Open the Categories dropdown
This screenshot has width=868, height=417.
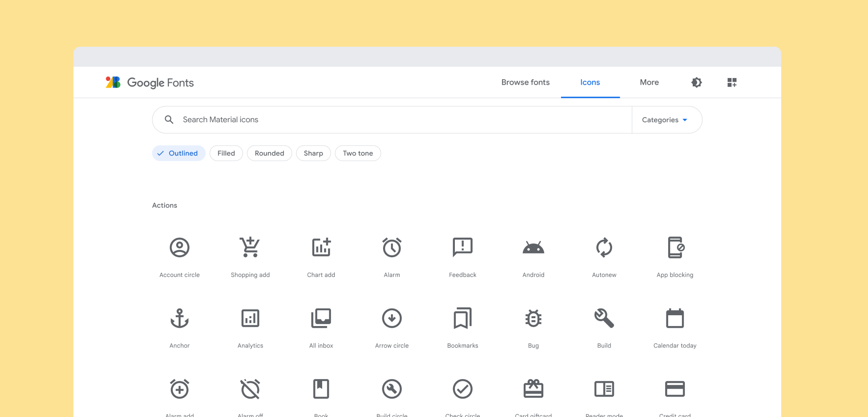pyautogui.click(x=666, y=120)
